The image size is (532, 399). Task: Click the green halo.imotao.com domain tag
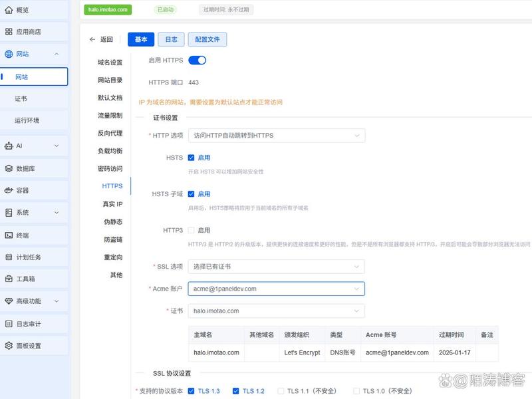(x=108, y=10)
